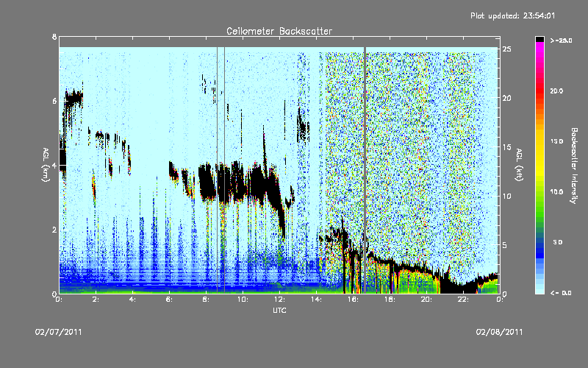Click the '22:' hour tick on x-axis

coord(463,300)
